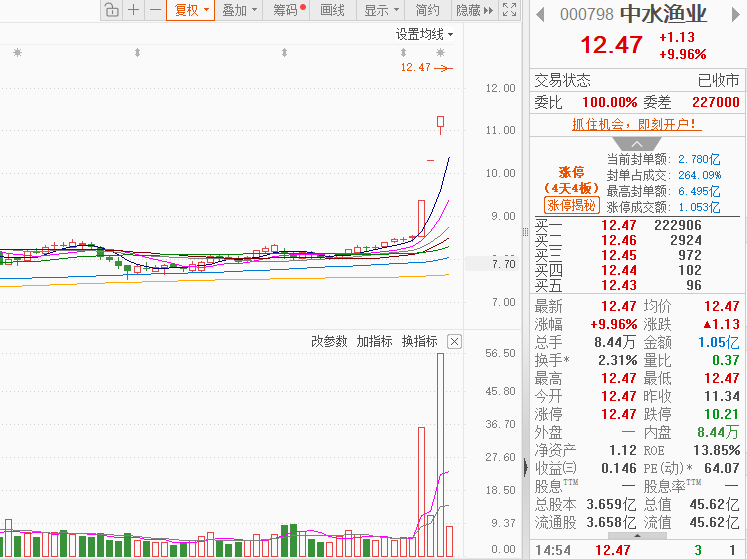Click the 跌停 price 10.21
This screenshot has height=559, width=747.
tap(722, 414)
